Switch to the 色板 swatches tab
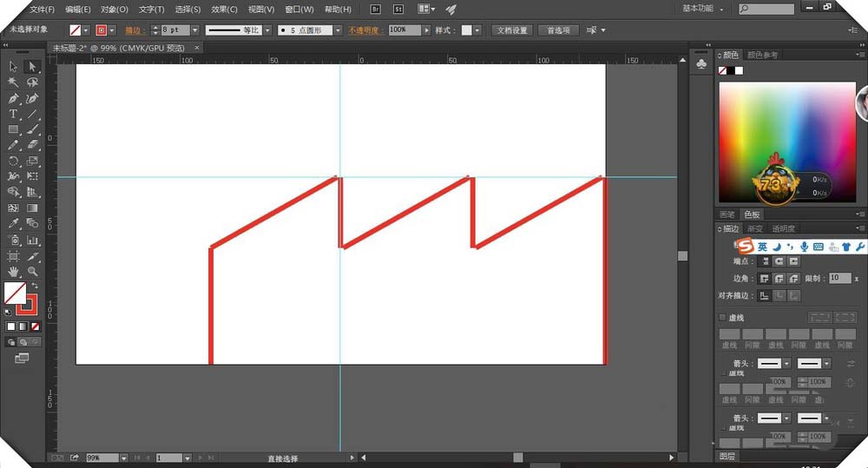This screenshot has width=868, height=468. (752, 214)
